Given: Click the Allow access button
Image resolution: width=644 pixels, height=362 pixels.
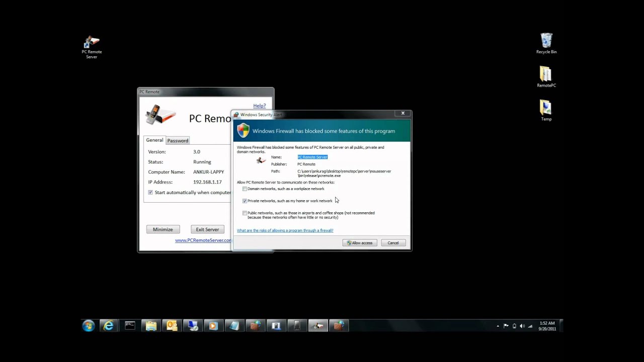Looking at the screenshot, I should [360, 243].
